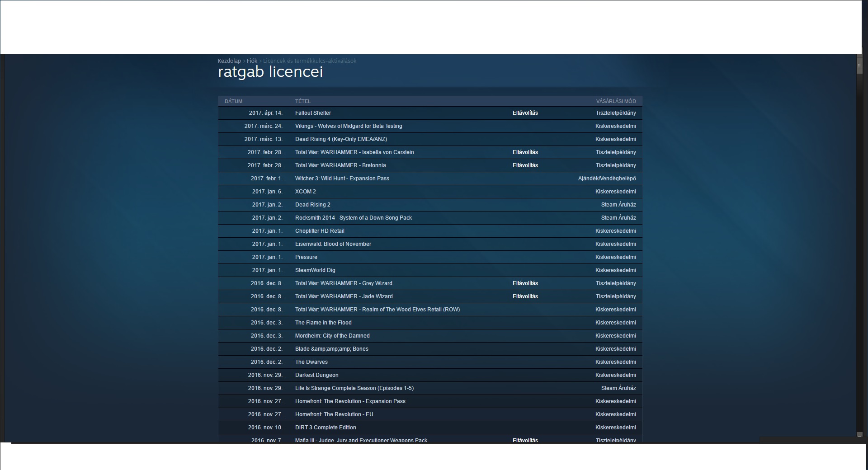Screen dimensions: 868x470
Task: Select 'Homefront: The Revolution - EU'
Action: point(334,414)
